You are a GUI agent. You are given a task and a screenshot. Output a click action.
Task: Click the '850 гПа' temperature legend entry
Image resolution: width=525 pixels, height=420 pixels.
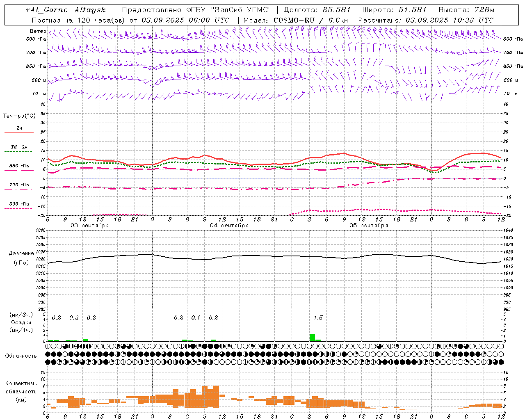click(x=19, y=166)
